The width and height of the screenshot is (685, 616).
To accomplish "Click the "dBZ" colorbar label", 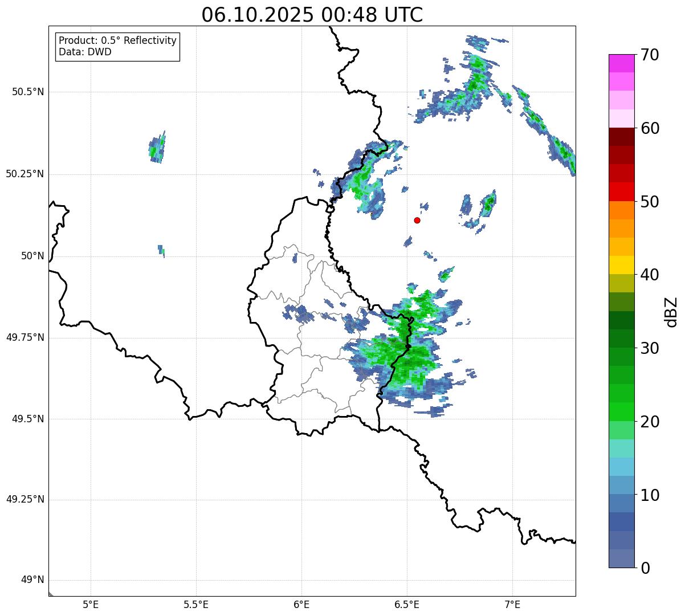I will [x=671, y=312].
